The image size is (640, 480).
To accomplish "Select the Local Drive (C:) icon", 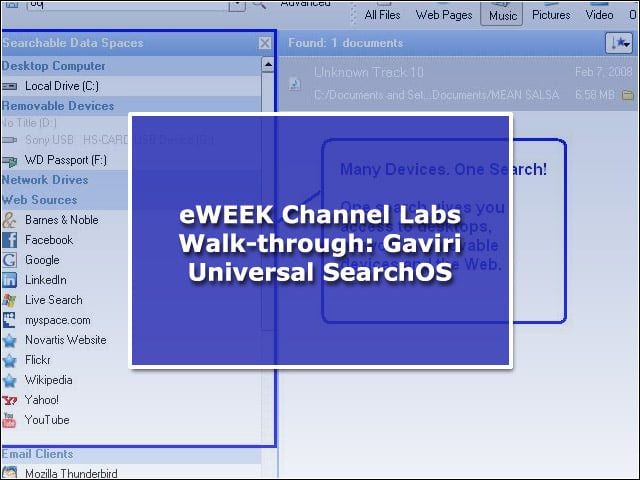I will (9, 86).
